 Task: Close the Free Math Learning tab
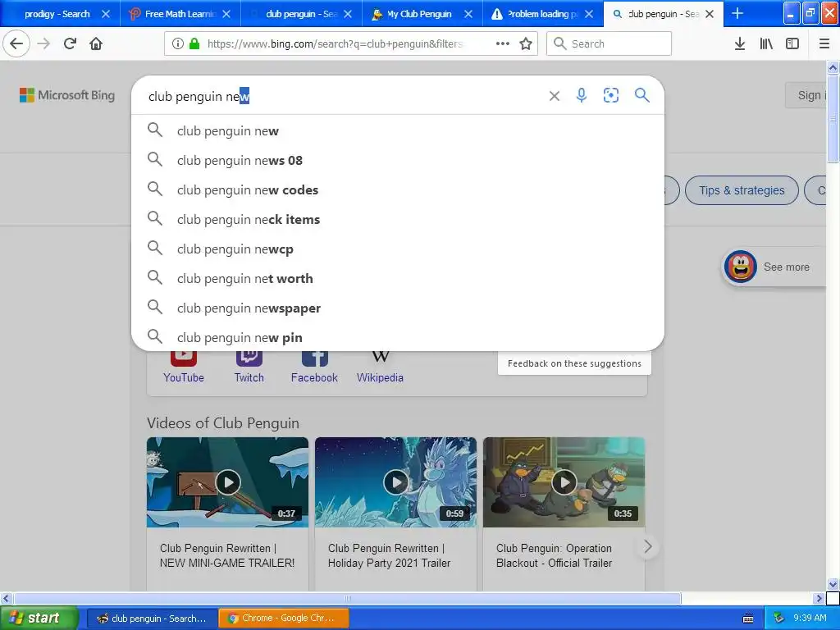tap(226, 14)
